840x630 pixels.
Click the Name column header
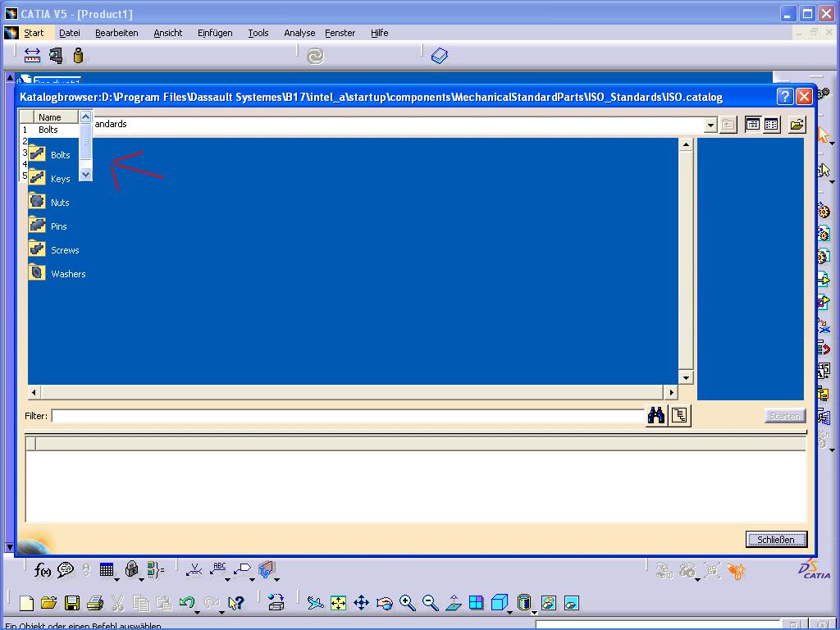(x=57, y=116)
